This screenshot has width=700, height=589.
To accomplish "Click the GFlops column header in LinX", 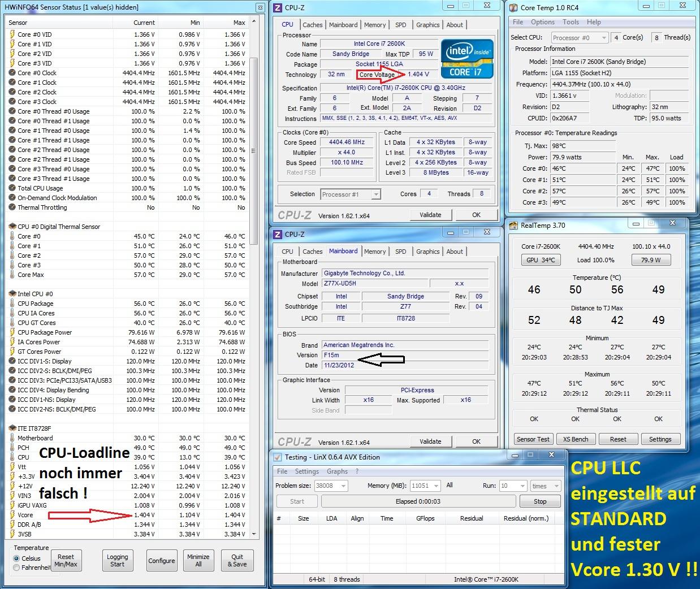I will [x=425, y=518].
